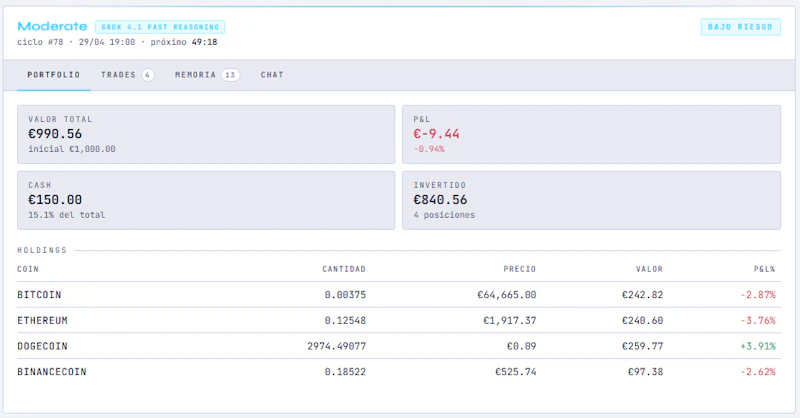Click Dogecoin value €259.77
800x418 pixels.
(x=642, y=346)
